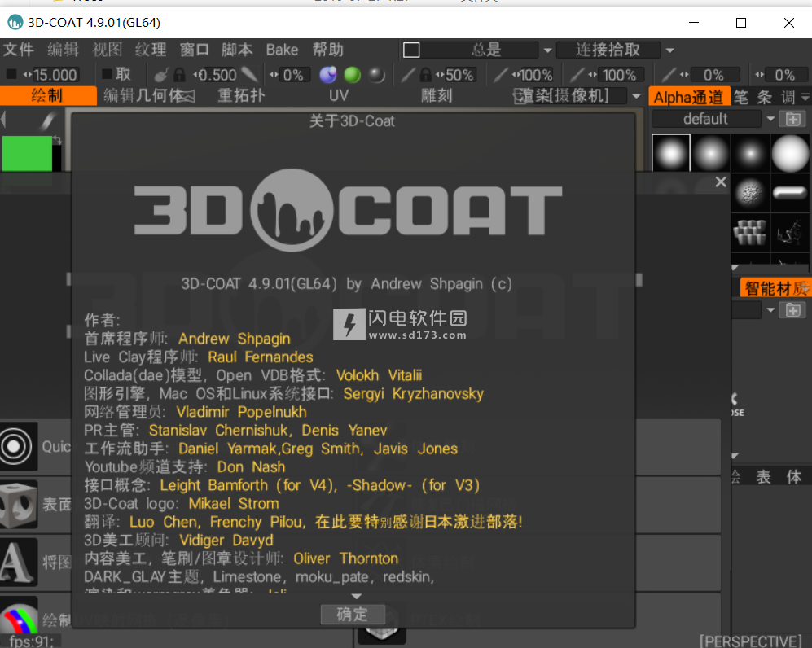
Task: Click the pen icon before second 100%
Action: (x=577, y=75)
